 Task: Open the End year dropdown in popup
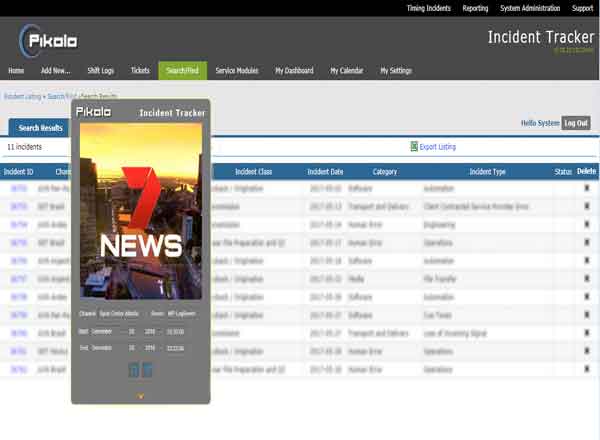coord(150,348)
